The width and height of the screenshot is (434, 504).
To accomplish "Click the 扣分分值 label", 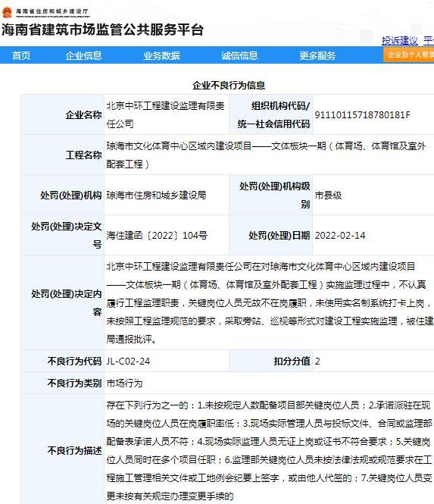I will (x=292, y=362).
